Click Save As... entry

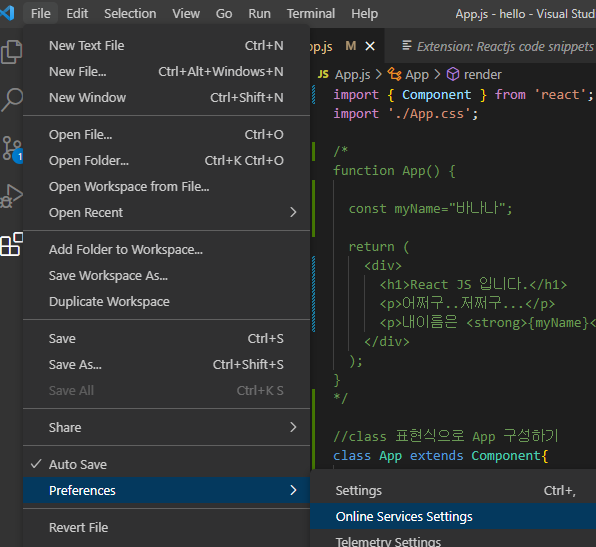[x=166, y=365]
